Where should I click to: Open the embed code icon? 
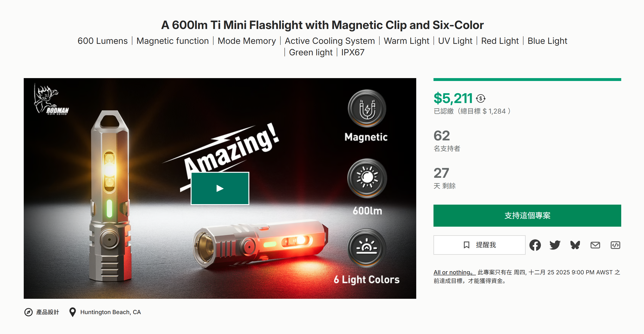pyautogui.click(x=615, y=245)
